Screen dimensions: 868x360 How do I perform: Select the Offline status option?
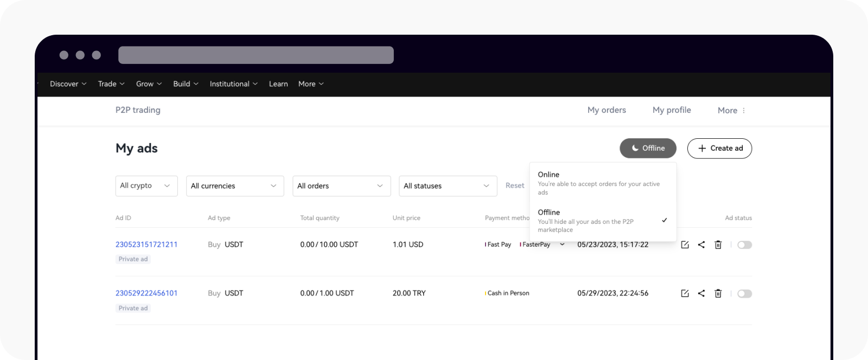(603, 221)
